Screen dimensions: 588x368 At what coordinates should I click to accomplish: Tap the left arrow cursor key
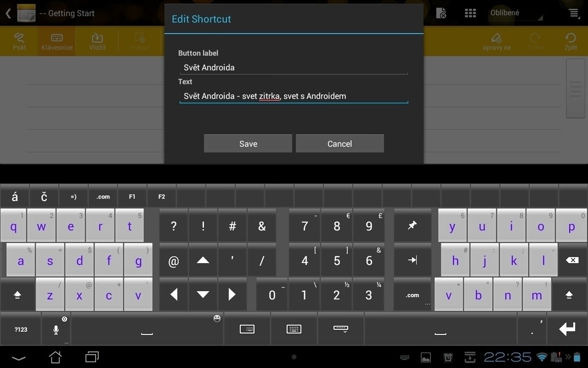pyautogui.click(x=174, y=294)
